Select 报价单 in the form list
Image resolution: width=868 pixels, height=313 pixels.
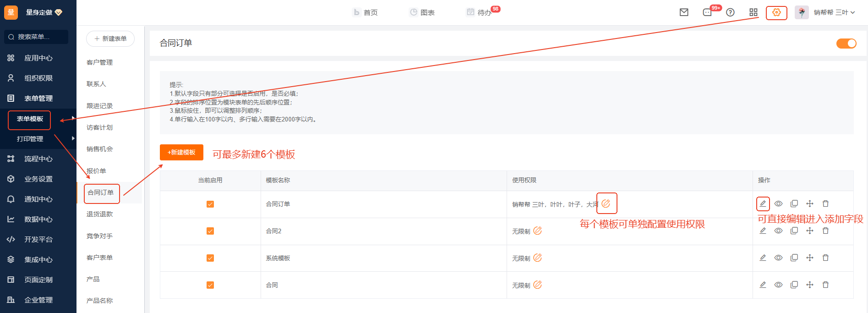96,171
